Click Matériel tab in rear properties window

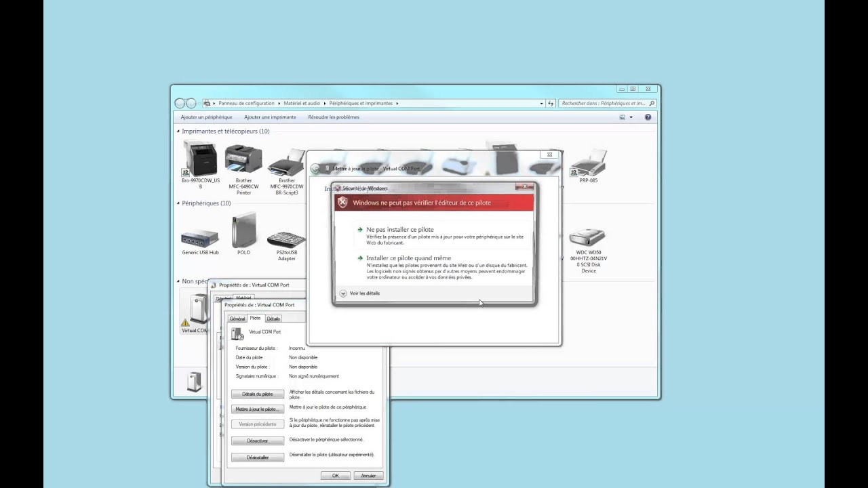[243, 298]
